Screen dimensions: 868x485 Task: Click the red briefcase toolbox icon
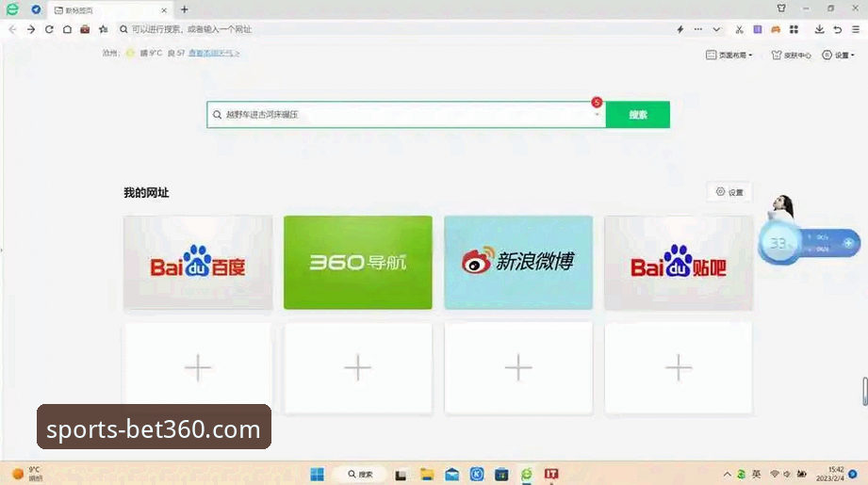point(85,29)
